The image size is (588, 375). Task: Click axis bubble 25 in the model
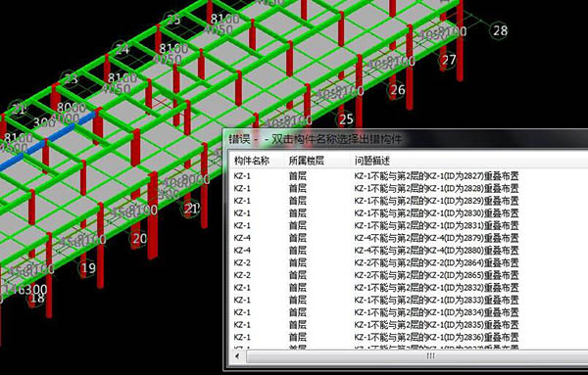coord(346,119)
